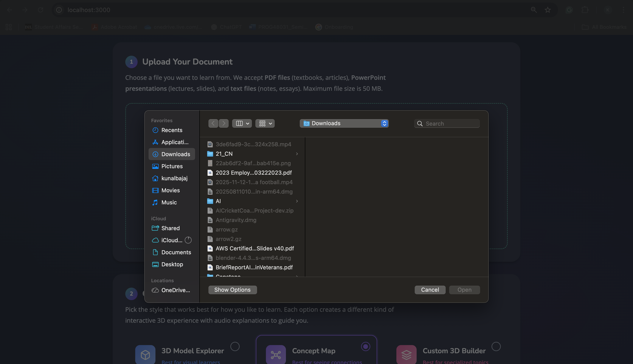The image size is (633, 364).
Task: Click the forward navigation arrow in file dialog
Action: [x=224, y=123]
